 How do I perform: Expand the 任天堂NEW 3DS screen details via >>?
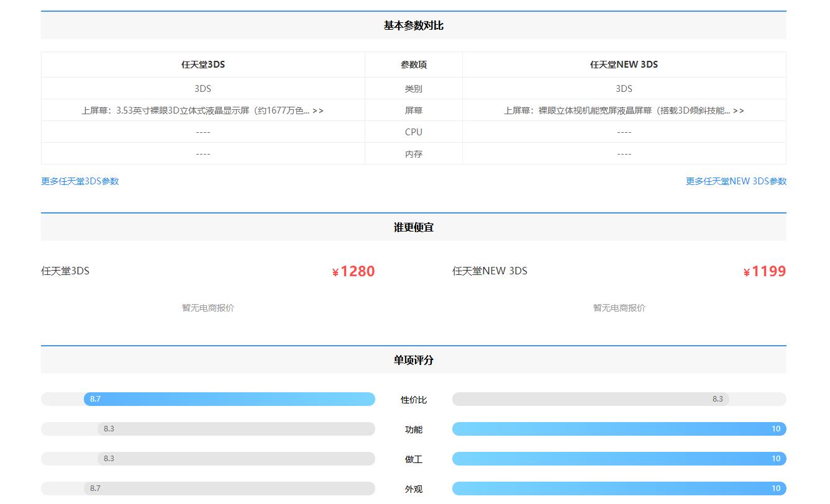point(738,110)
